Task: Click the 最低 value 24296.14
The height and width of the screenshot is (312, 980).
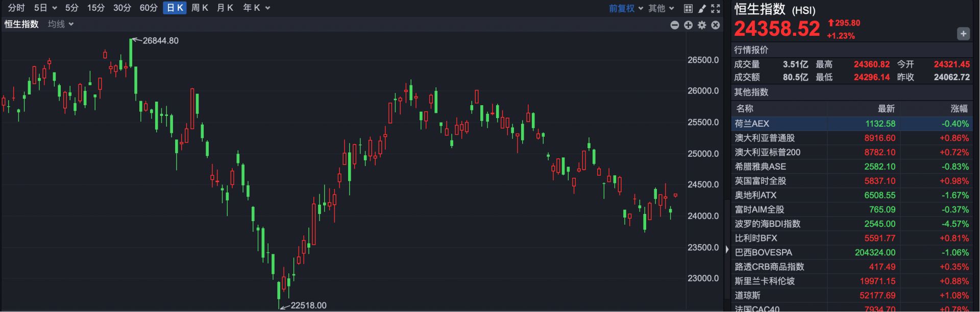Action: (872, 77)
